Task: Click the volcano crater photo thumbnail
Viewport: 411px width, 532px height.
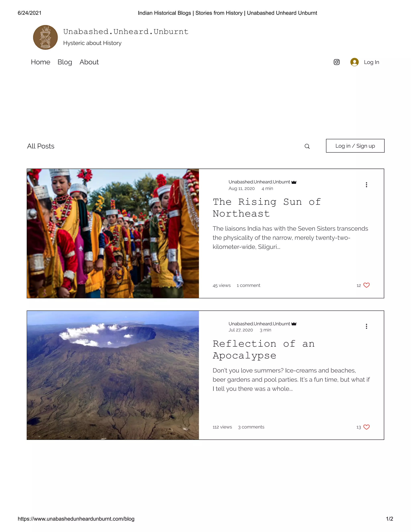Action: tap(113, 375)
